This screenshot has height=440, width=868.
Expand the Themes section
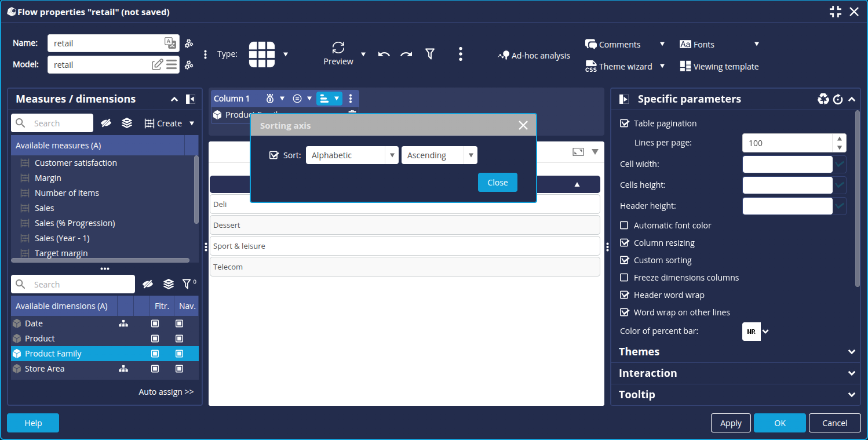(x=734, y=352)
